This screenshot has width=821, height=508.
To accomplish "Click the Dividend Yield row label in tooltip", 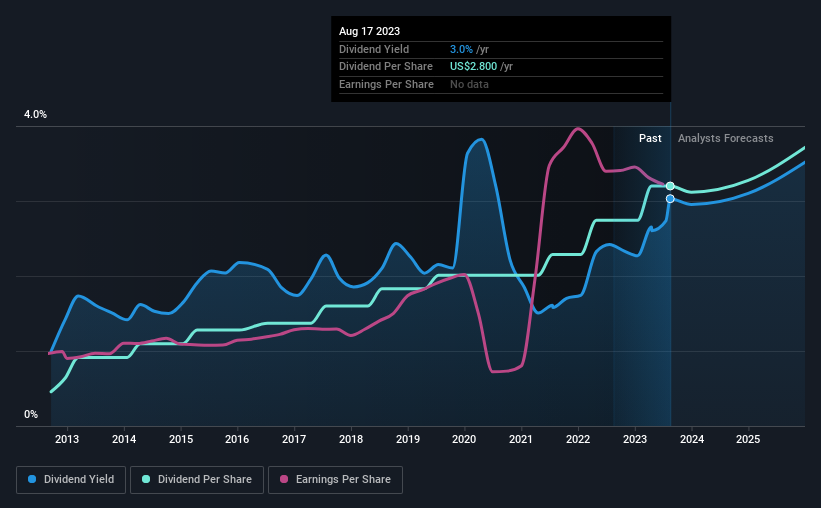I will click(374, 49).
